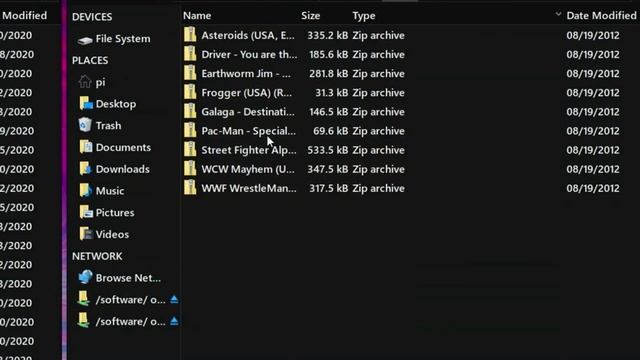
Task: Click the 69.6 kB size cell
Action: pos(331,131)
